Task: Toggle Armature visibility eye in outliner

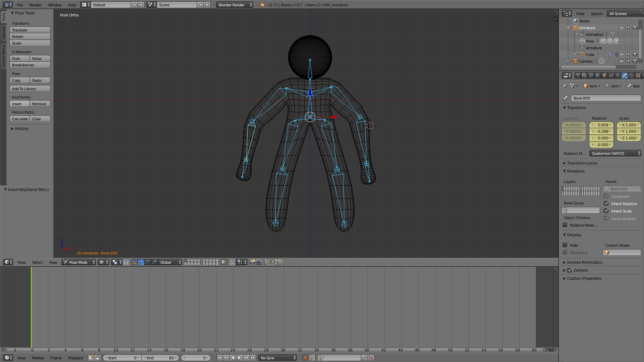Action: click(x=622, y=28)
